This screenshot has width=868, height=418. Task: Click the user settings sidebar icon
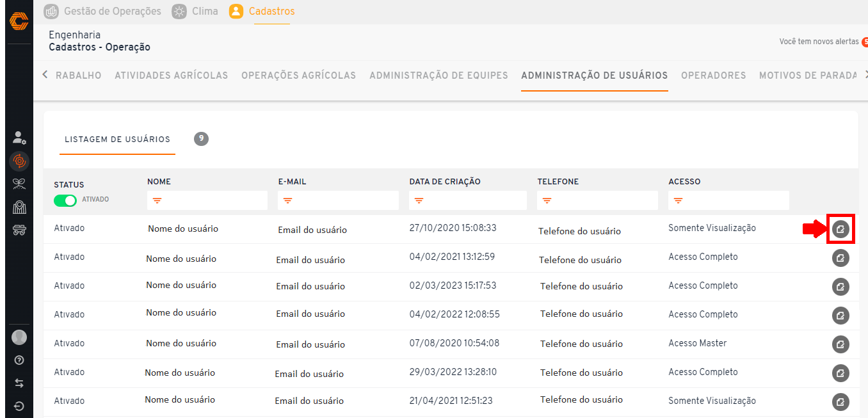19,137
